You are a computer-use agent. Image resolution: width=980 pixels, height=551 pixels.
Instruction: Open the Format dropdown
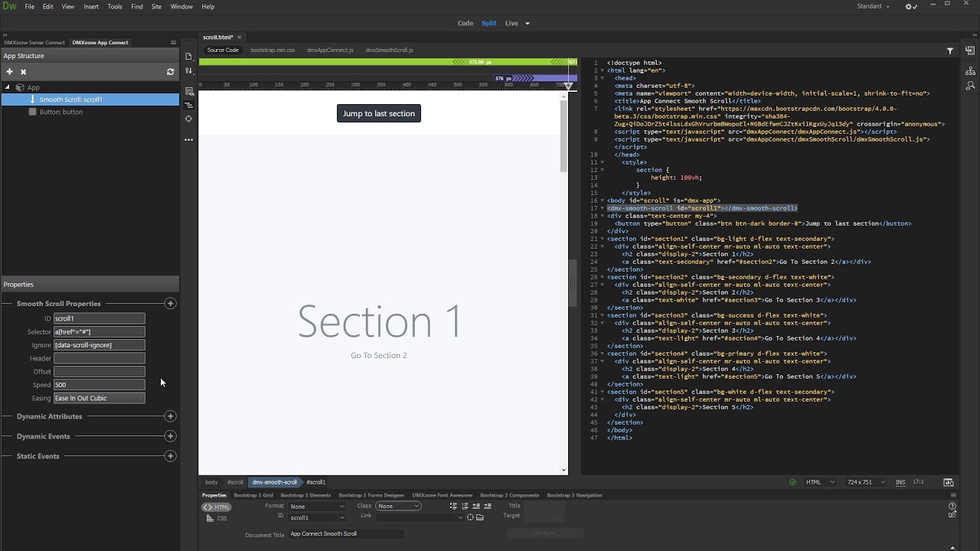tap(317, 506)
